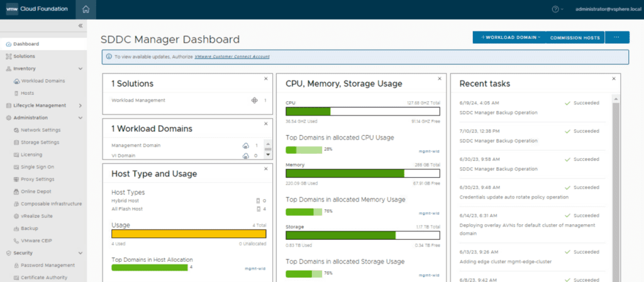This screenshot has width=644, height=282.
Task: Close the Host Type and Usage card
Action: pyautogui.click(x=265, y=168)
